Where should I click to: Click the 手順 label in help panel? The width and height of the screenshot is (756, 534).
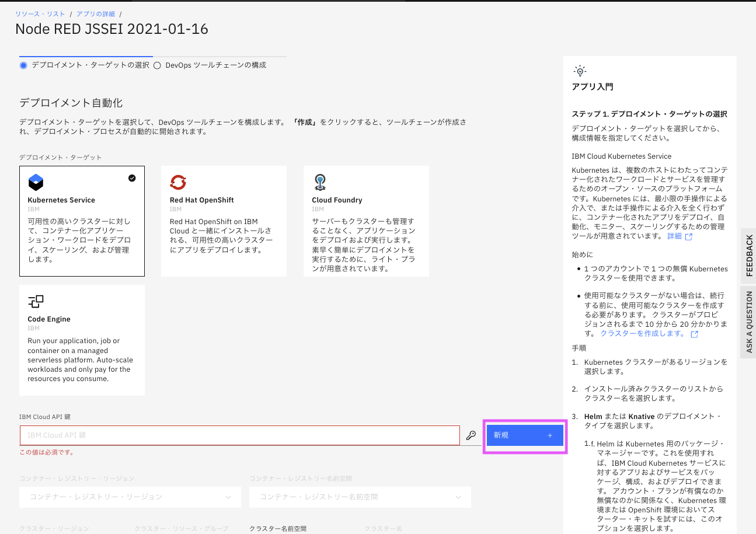tap(579, 348)
